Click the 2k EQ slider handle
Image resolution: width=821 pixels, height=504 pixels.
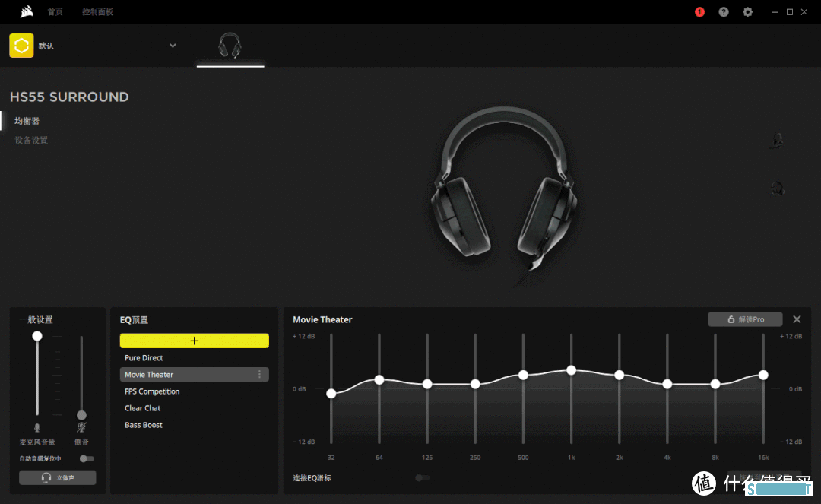[x=620, y=376]
